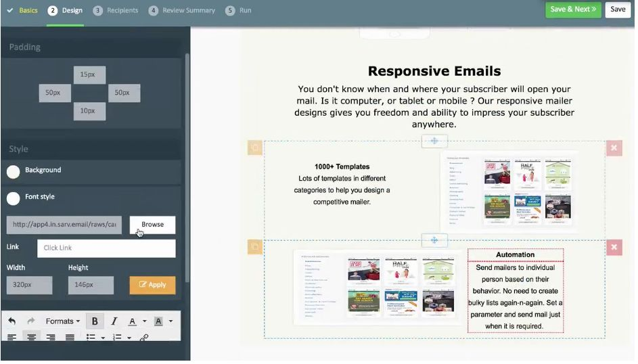This screenshot has height=364, width=638.
Task: Open text color picker dropdown arrow
Action: [144, 321]
